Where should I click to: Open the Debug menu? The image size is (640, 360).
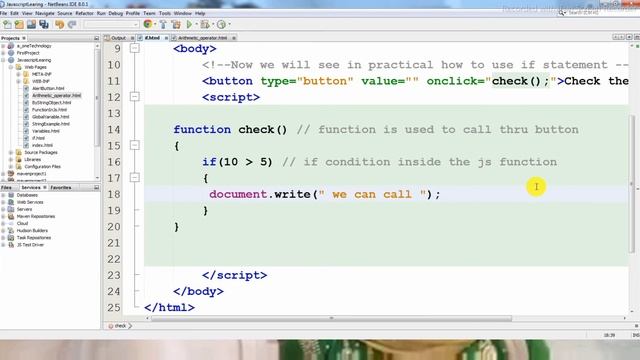(x=116, y=13)
